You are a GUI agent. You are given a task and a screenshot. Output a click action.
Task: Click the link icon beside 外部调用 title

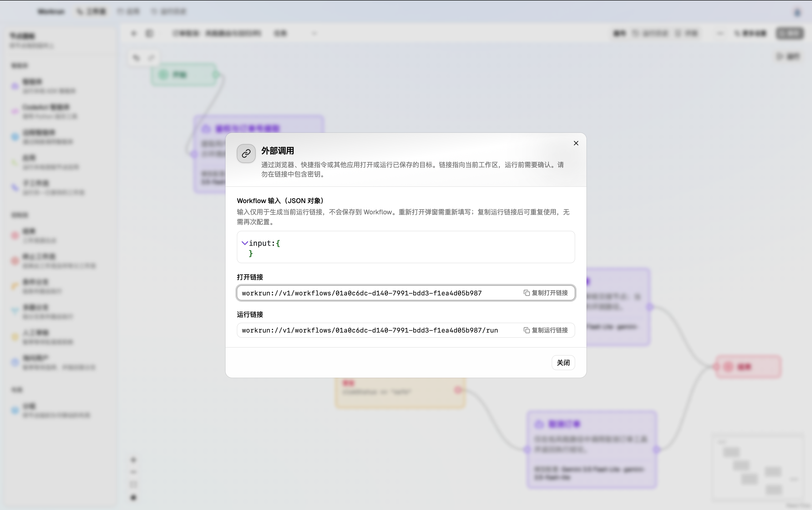[246, 154]
